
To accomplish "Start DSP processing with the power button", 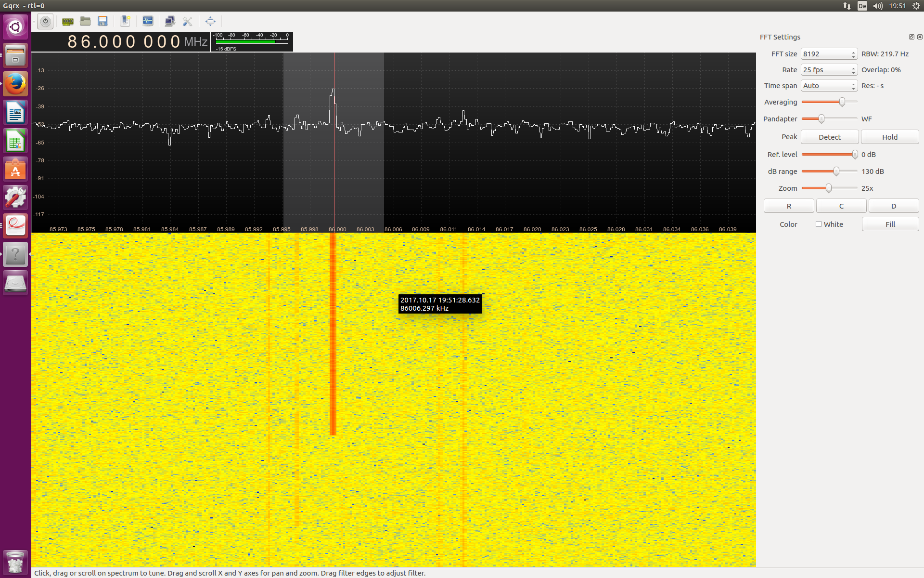I will [x=45, y=21].
